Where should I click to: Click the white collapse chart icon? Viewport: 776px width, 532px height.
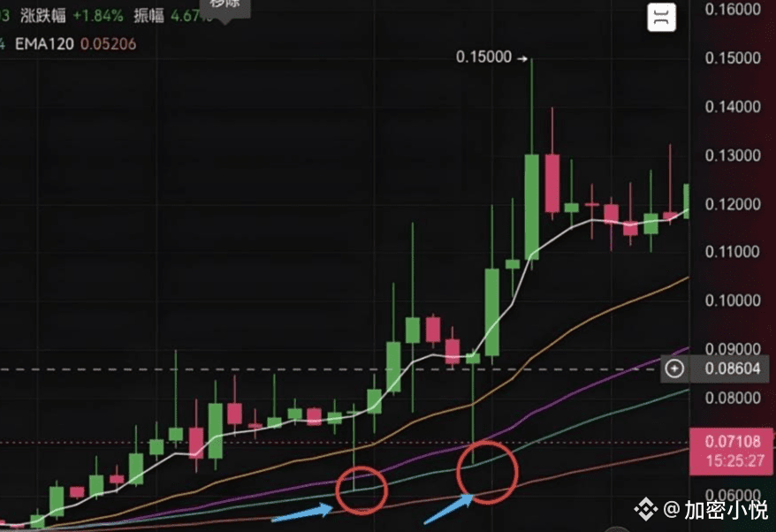662,18
